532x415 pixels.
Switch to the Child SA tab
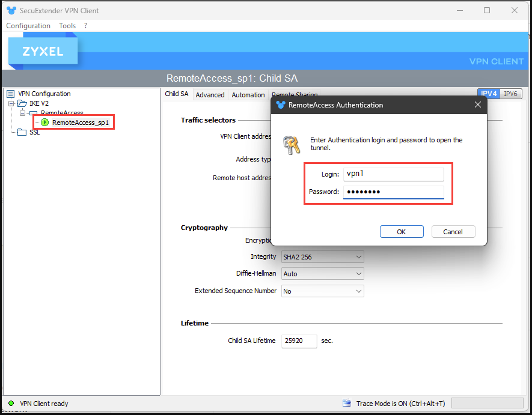click(x=176, y=94)
